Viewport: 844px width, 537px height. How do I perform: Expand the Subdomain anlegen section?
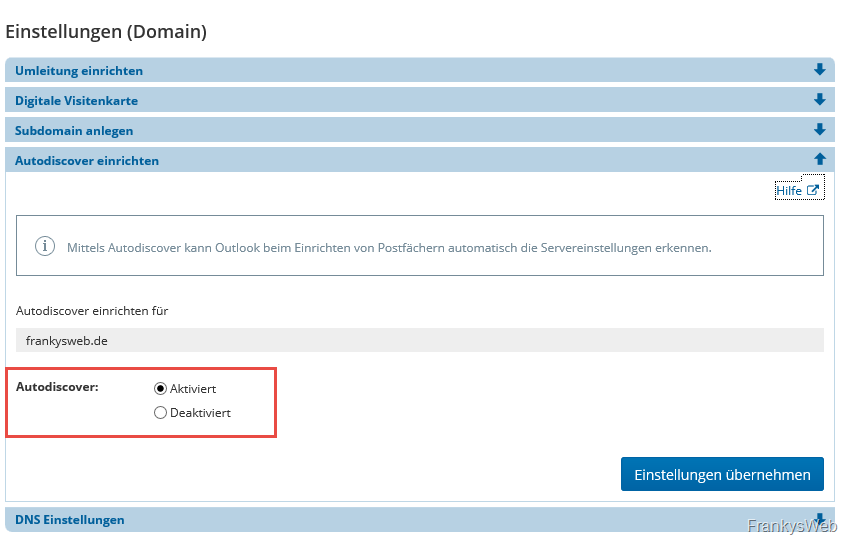click(x=74, y=131)
